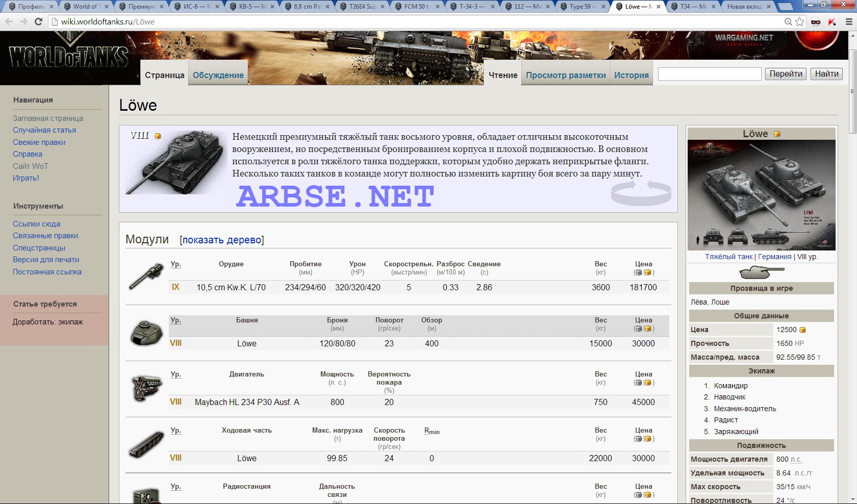Click the gold coin icon next to tier VIII
The image size is (857, 504).
pos(158,136)
